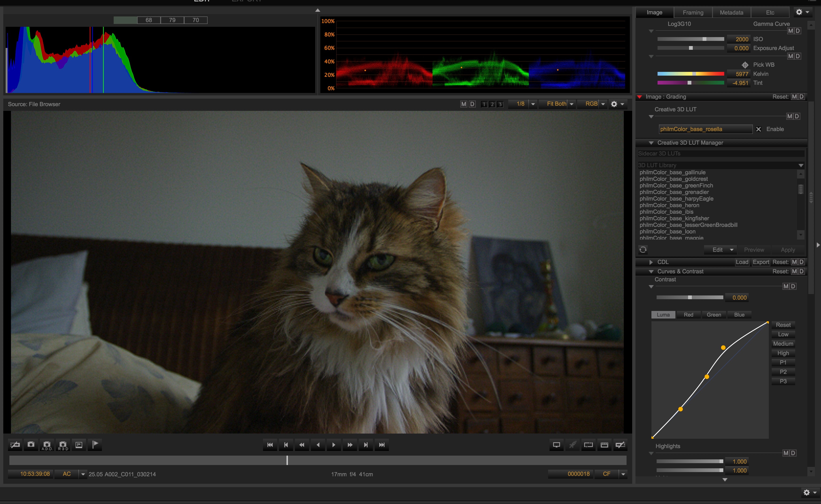Click the loop playback icon
Screen dimensions: 821x504
click(588, 445)
